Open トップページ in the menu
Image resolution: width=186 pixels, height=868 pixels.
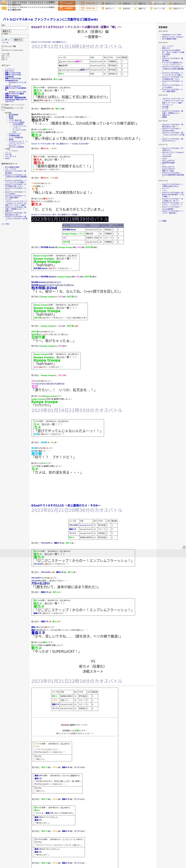(10, 69)
